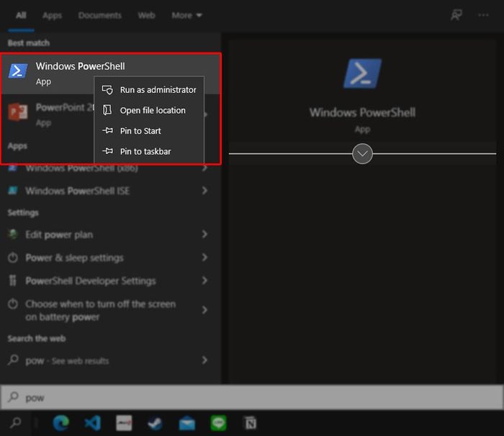Expand the pow web results arrow
This screenshot has width=504, height=436.
coord(204,360)
